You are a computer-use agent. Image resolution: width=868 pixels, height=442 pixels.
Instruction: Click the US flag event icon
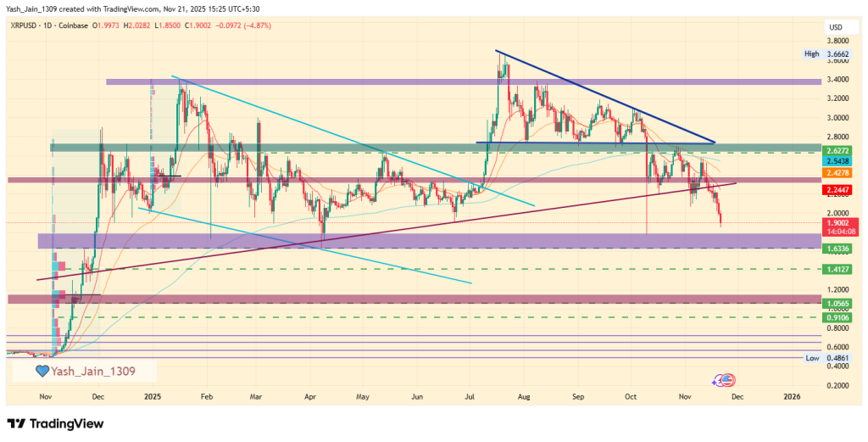pyautogui.click(x=728, y=380)
